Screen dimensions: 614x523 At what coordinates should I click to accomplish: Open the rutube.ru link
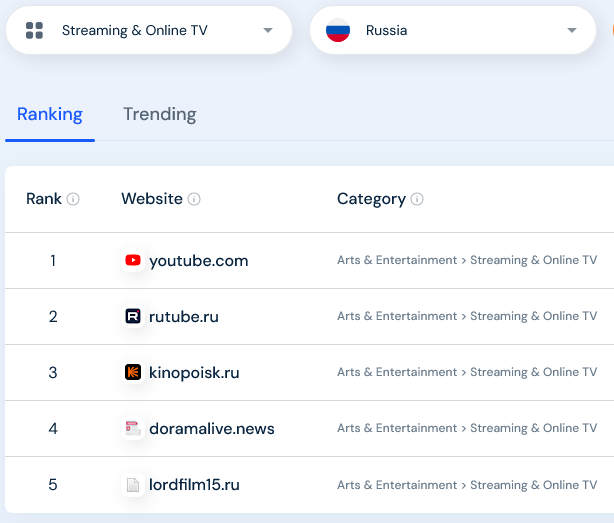pyautogui.click(x=184, y=317)
